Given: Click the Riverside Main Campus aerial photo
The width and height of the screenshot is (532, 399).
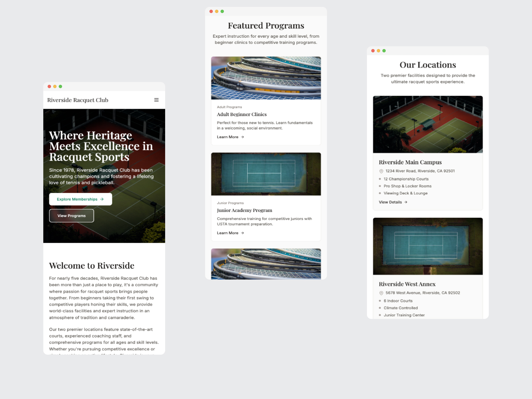Looking at the screenshot, I should (428, 124).
